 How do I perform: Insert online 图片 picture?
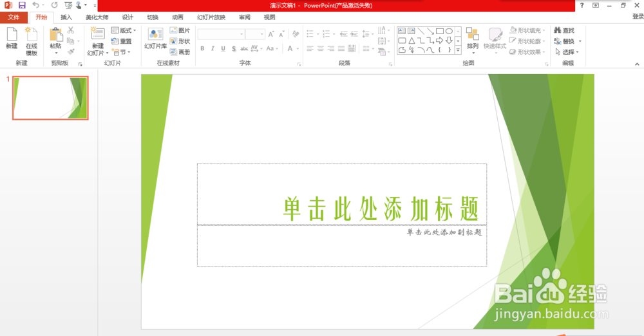pyautogui.click(x=180, y=30)
